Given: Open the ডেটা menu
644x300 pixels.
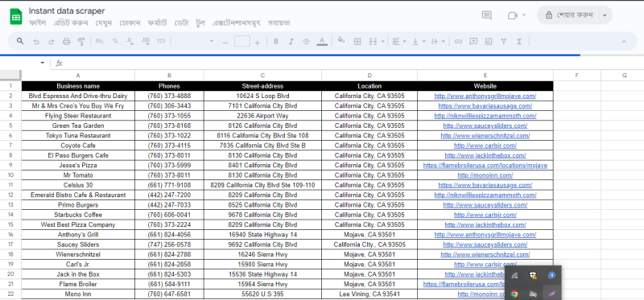Looking at the screenshot, I should pos(181,23).
